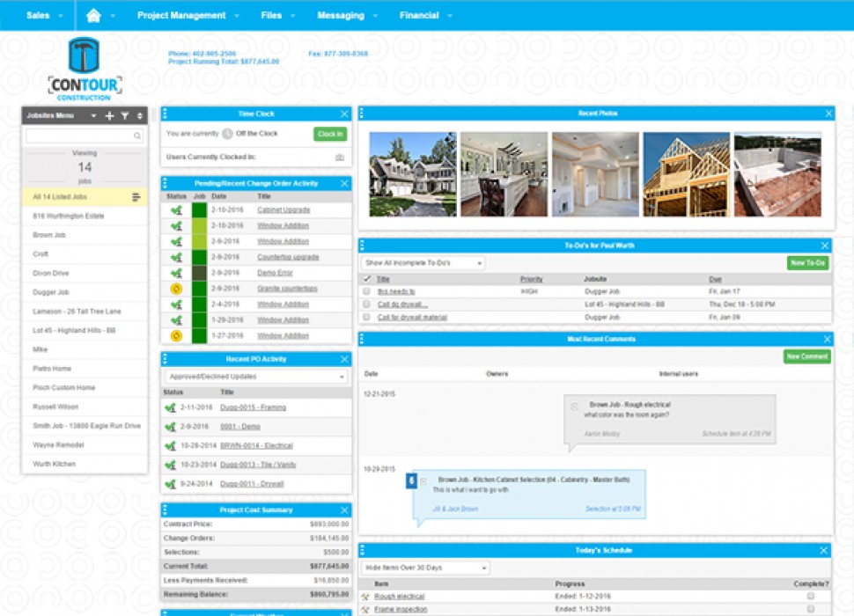Open the Hide Items Over 30 Days dropdown
The image size is (854, 616).
tap(425, 568)
